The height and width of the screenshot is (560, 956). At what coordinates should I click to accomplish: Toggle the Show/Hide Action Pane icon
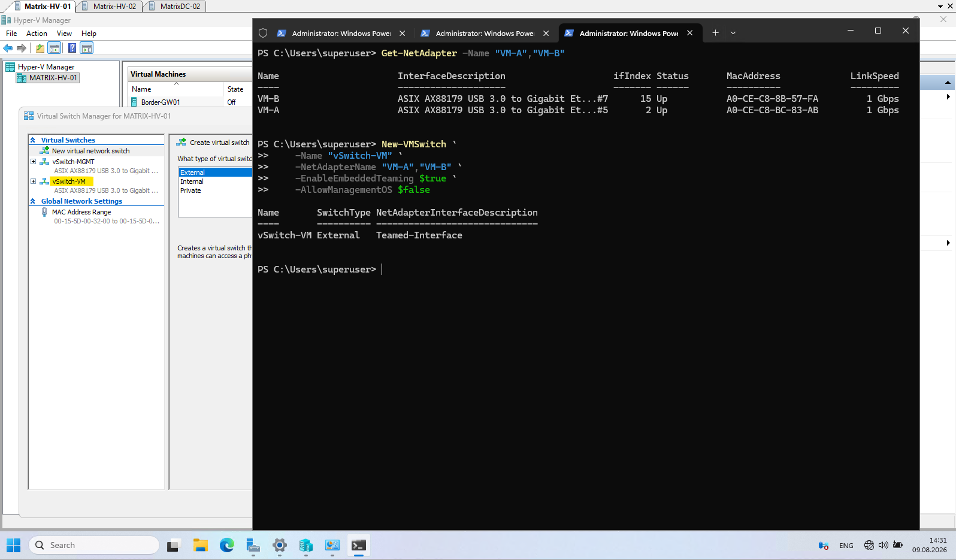click(87, 48)
